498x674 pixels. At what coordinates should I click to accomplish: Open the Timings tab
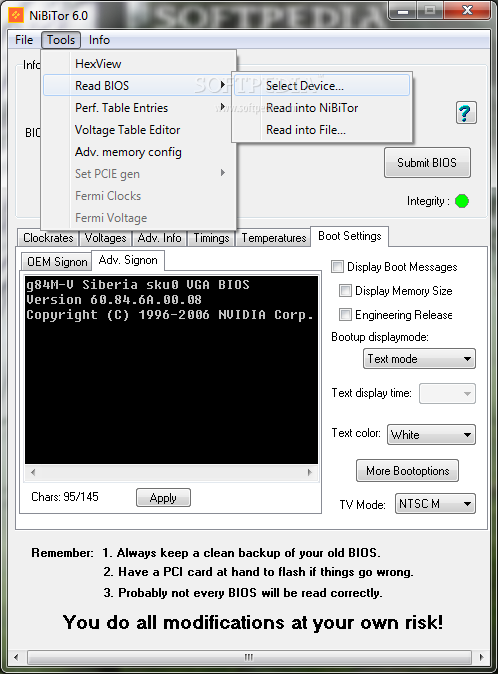click(211, 238)
